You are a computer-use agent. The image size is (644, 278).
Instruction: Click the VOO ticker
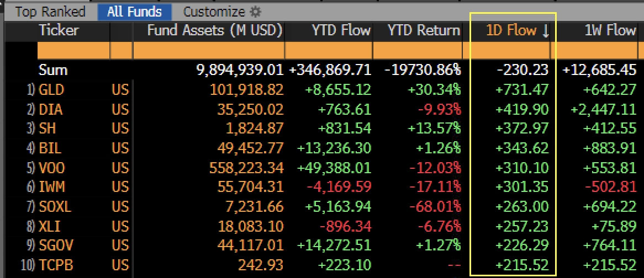(51, 168)
